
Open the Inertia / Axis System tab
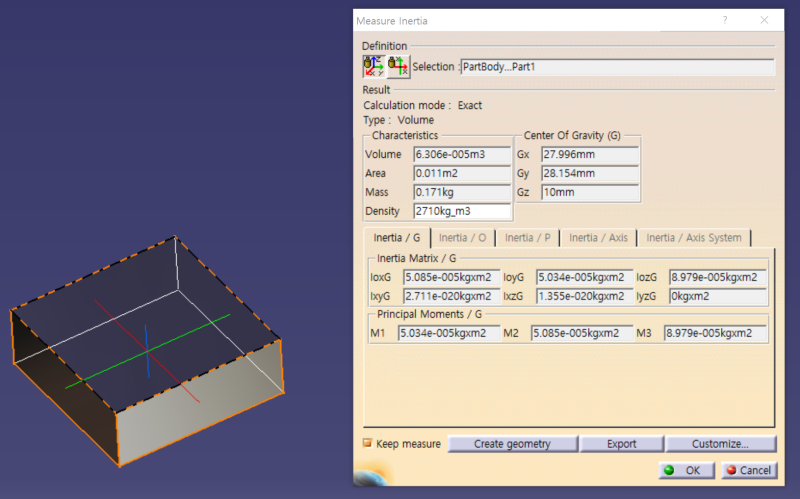694,237
